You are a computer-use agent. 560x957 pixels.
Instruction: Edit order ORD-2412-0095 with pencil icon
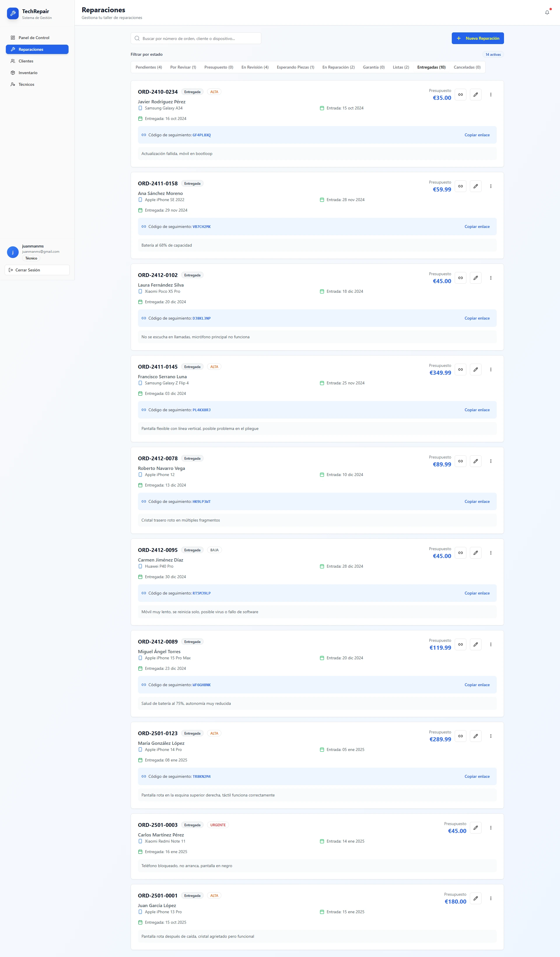point(475,552)
